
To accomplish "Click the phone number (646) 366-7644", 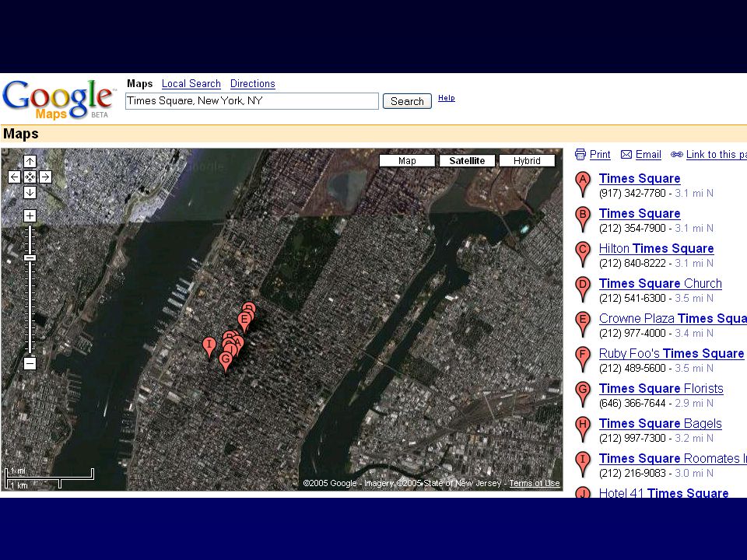I will (x=632, y=404).
